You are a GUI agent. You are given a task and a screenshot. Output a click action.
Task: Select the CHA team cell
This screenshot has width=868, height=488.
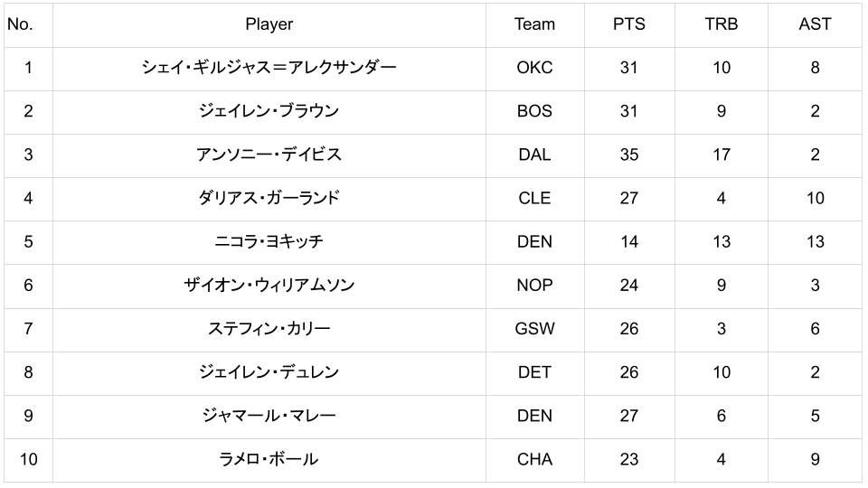click(534, 459)
